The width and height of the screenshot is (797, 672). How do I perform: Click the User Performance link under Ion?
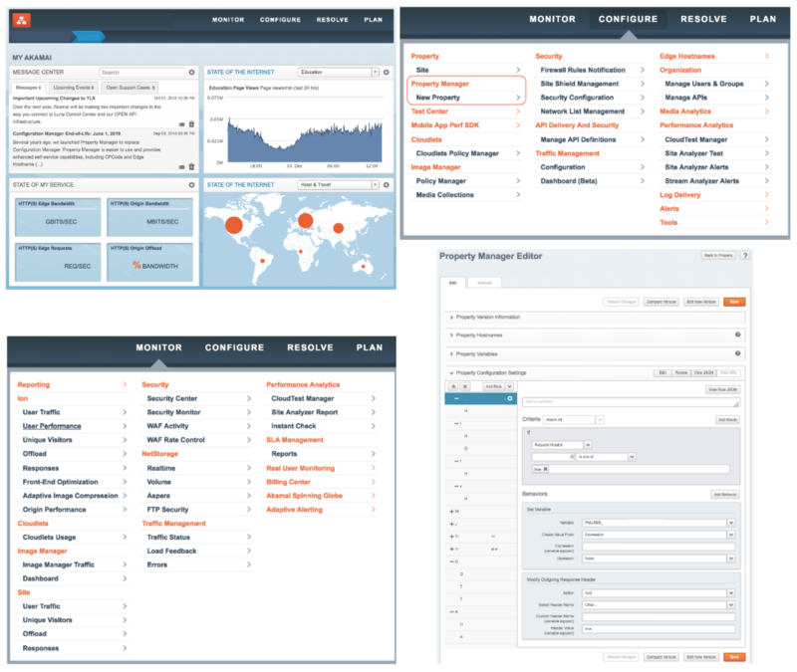pos(52,425)
